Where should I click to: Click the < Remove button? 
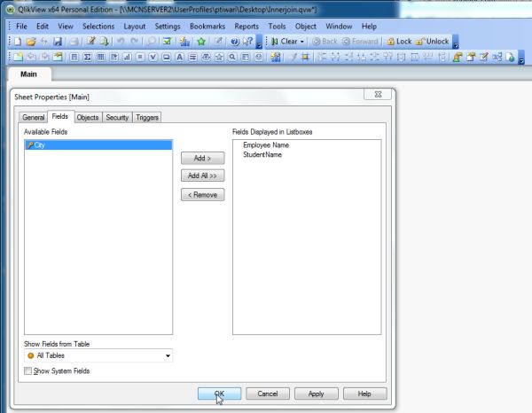point(202,195)
